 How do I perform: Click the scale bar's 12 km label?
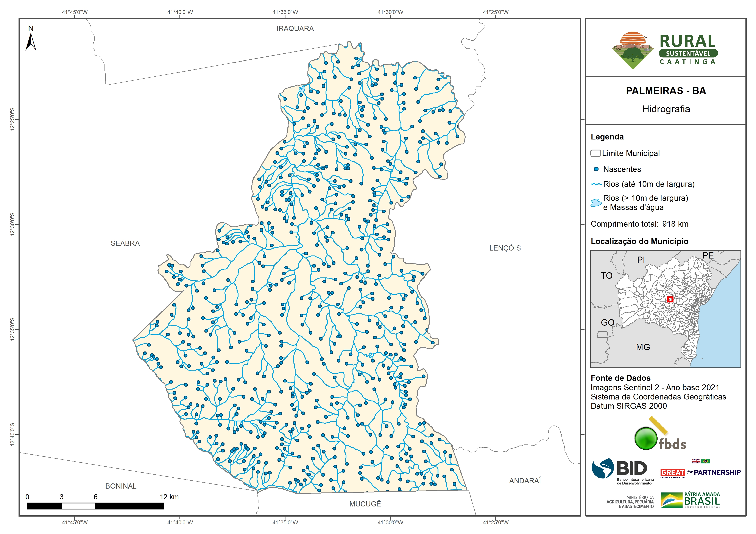pyautogui.click(x=169, y=497)
